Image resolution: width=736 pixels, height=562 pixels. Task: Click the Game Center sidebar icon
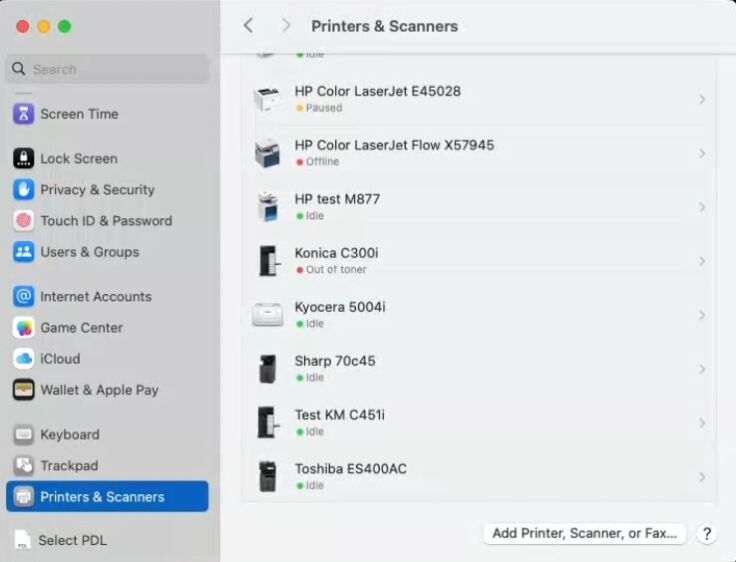point(24,328)
